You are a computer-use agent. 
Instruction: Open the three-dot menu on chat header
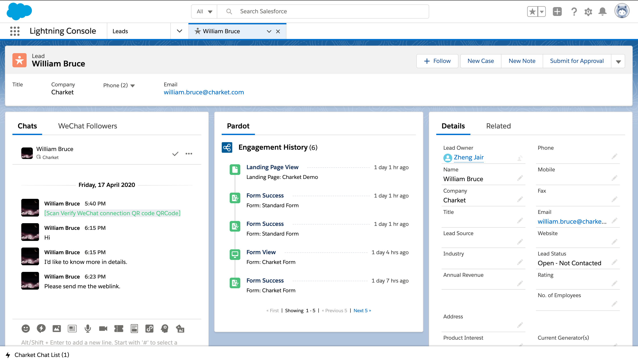189,153
